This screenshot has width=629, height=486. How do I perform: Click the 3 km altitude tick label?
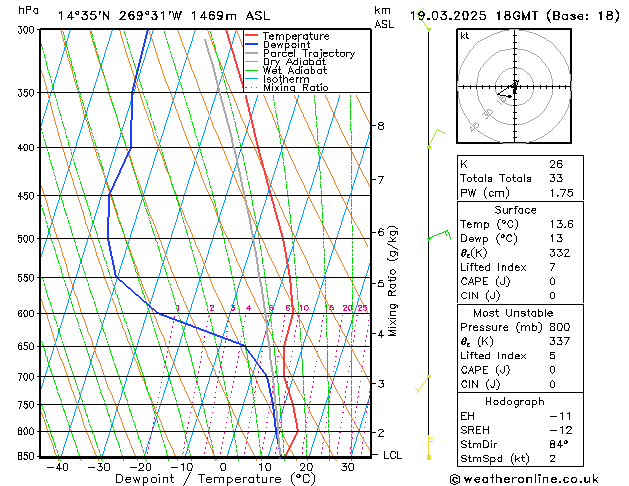[x=381, y=384]
